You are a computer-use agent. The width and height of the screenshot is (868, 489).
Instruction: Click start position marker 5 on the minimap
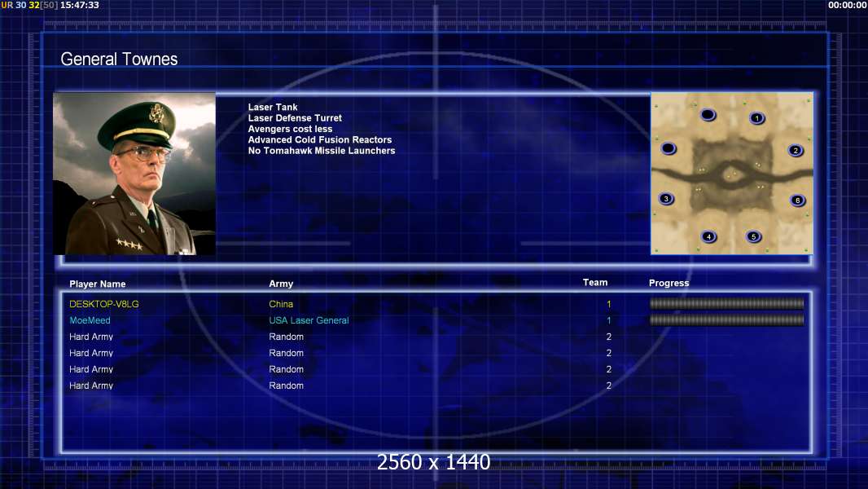tap(753, 236)
